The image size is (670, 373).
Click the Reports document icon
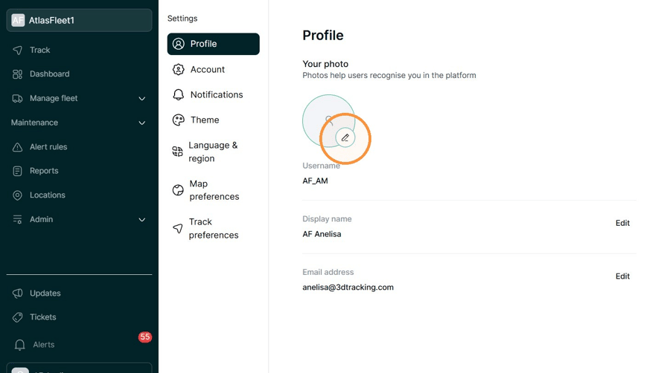pos(18,171)
